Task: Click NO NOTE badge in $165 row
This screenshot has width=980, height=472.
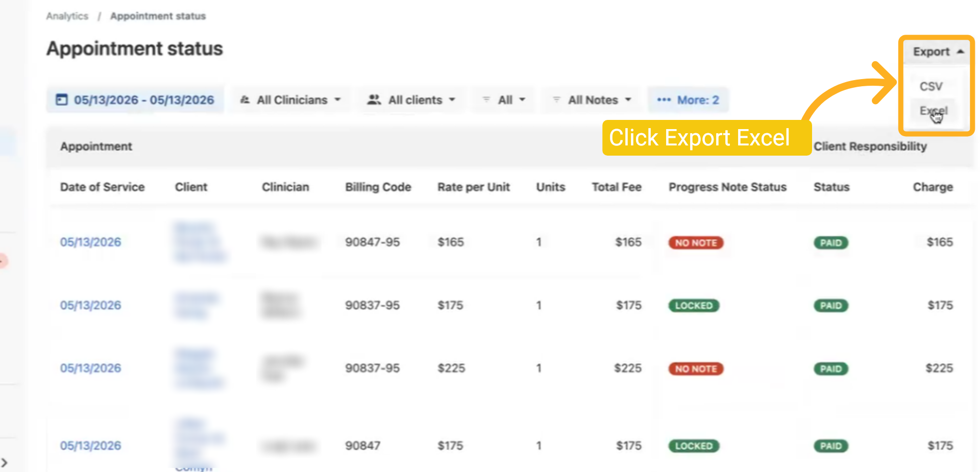Action: (x=696, y=243)
